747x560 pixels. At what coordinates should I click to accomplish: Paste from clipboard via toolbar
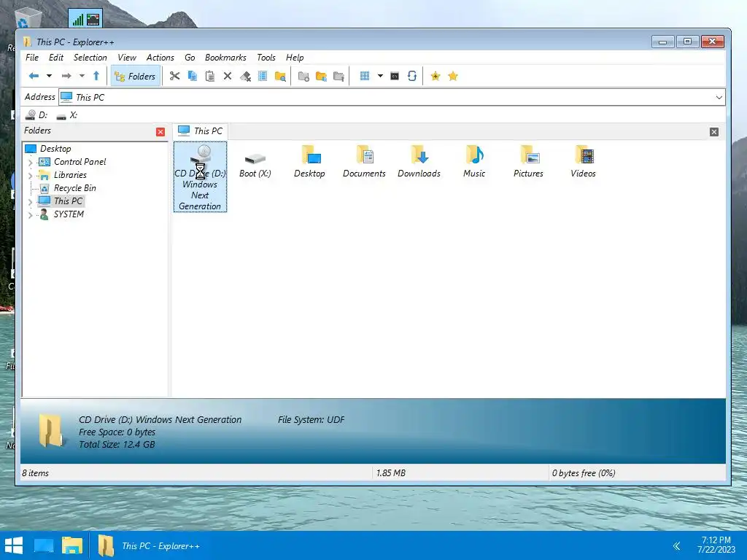[x=209, y=76]
